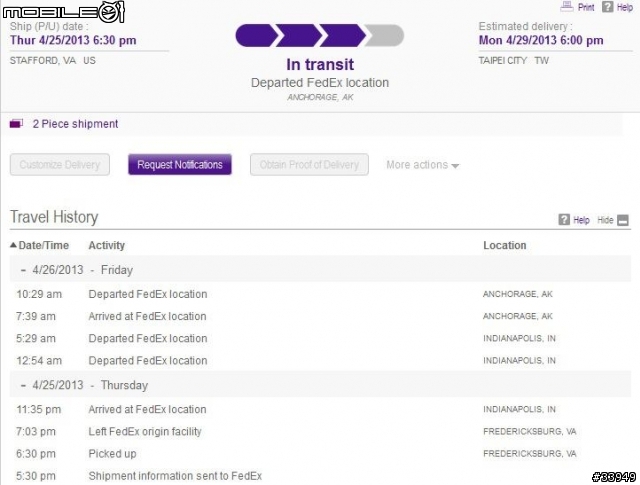Click the Activity column header

pos(107,245)
